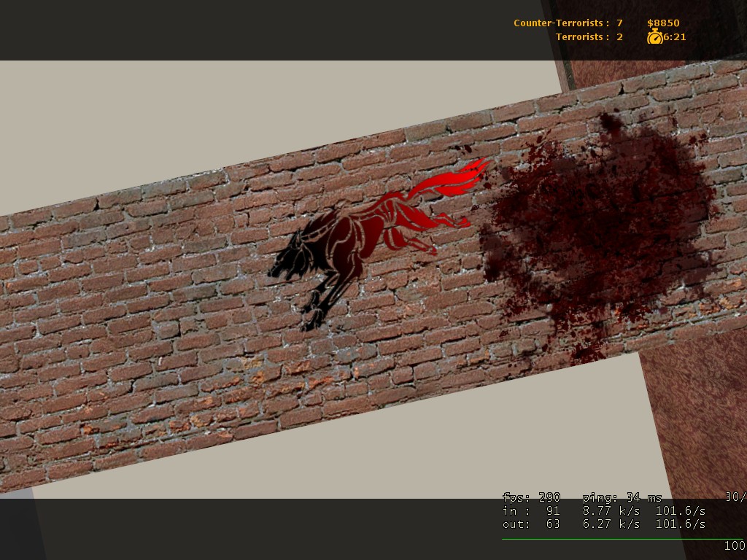Image resolution: width=747 pixels, height=560 pixels.
Task: Click the Counter-Terrorists count of 7
Action: click(619, 23)
